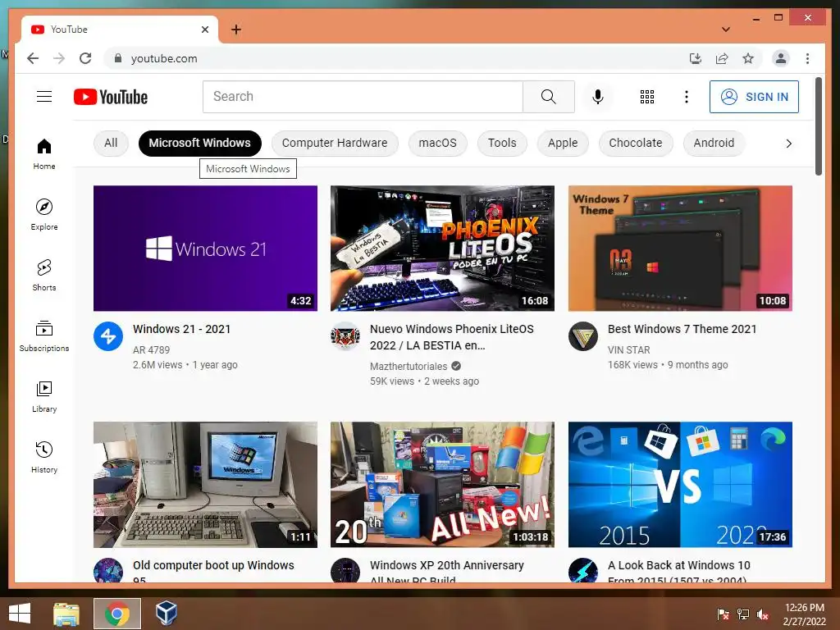Bookmark this page with star icon
This screenshot has height=630, width=840.
coord(748,58)
